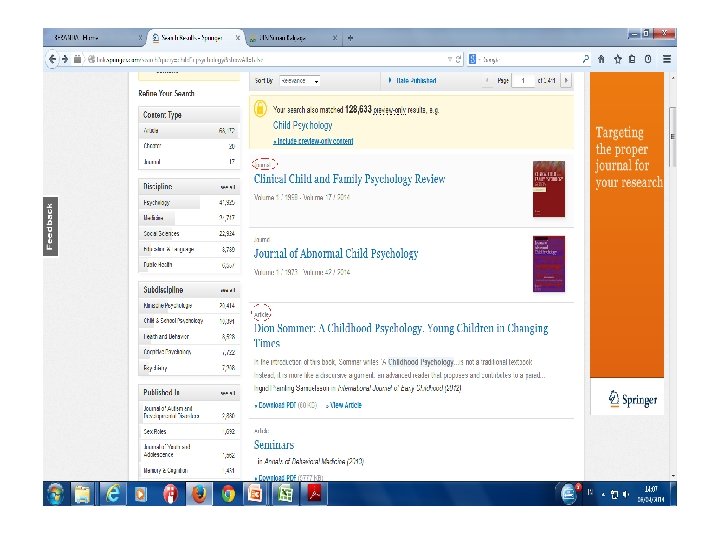Open Adobe Reader from taskbar

314,494
